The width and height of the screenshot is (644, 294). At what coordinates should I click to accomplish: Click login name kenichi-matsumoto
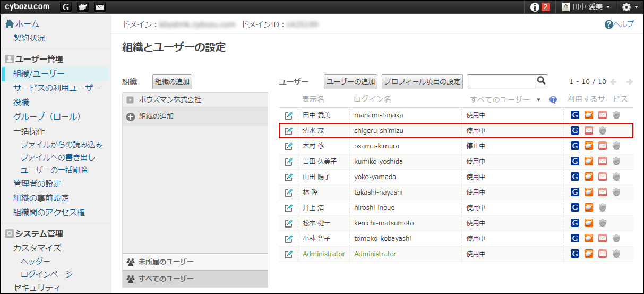[384, 223]
